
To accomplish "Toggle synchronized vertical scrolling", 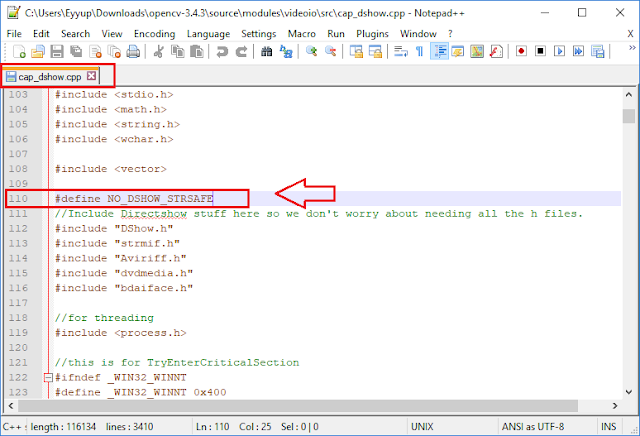I will (356, 51).
